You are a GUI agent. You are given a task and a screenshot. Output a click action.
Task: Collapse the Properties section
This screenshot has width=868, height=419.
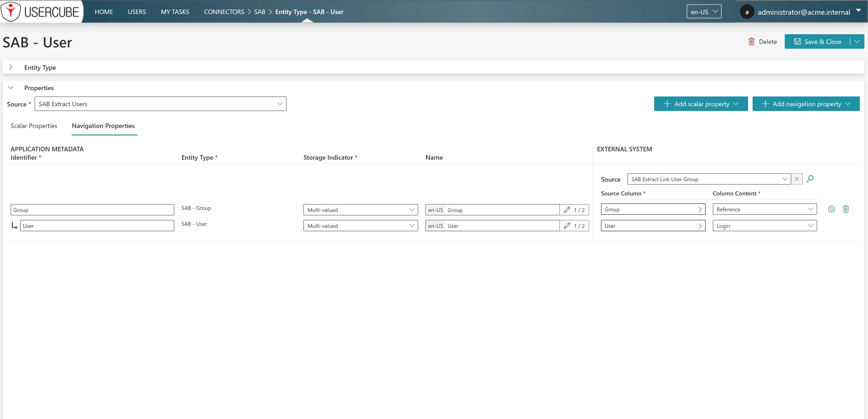[11, 88]
